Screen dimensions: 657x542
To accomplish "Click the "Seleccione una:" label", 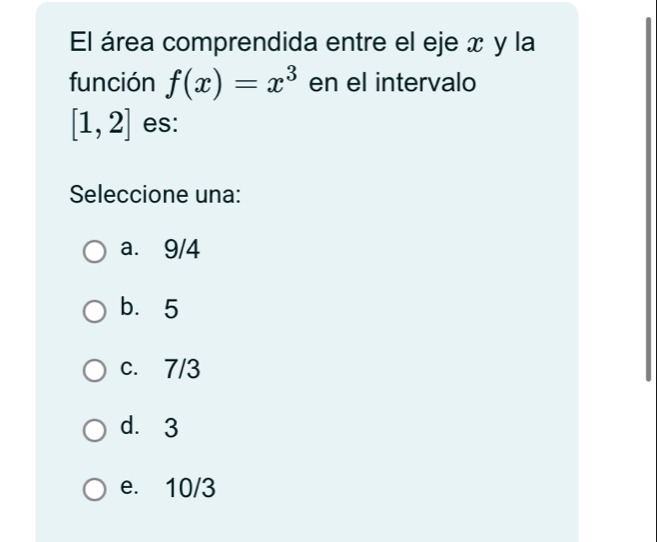I will pos(156,194).
